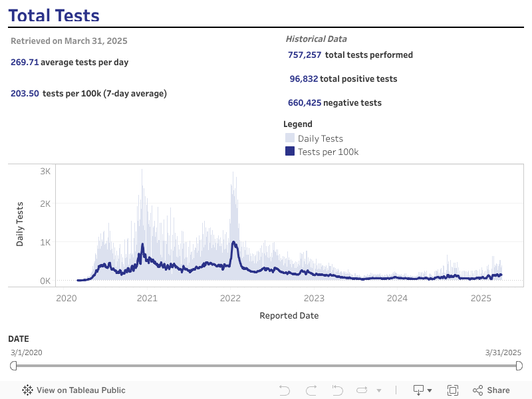
Task: Click the Tableau logo icon in footer
Action: coord(28,390)
